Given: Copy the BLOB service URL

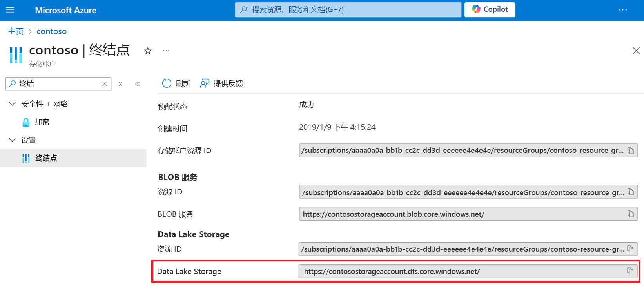Looking at the screenshot, I should click(x=631, y=214).
